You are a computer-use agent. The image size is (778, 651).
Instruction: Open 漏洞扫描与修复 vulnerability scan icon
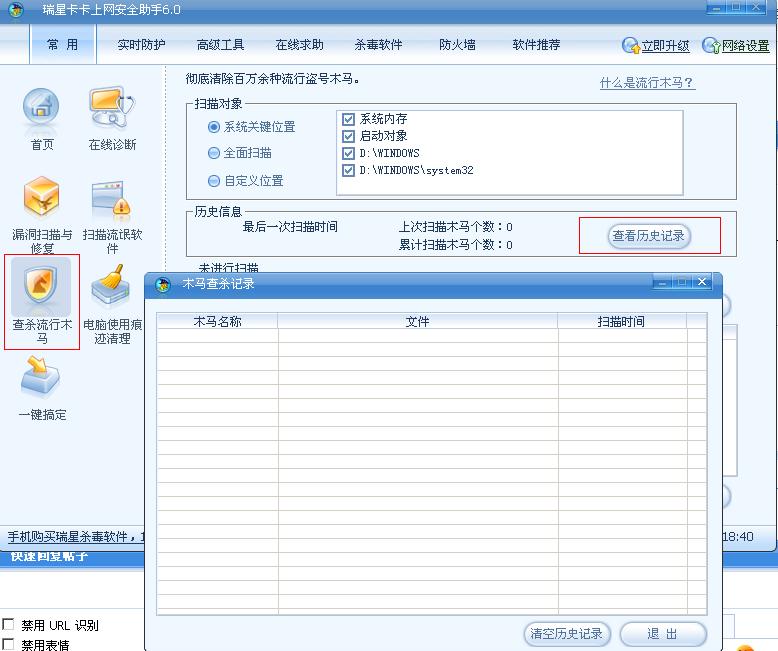tap(41, 197)
